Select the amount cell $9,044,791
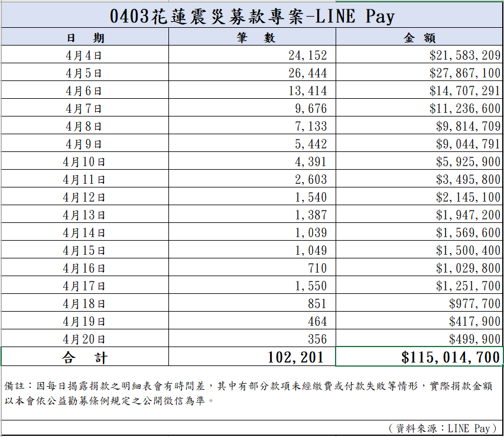504x437 pixels. (x=420, y=143)
